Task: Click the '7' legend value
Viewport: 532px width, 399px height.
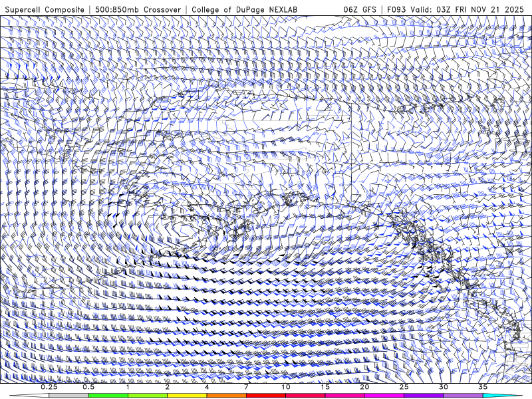Action: tap(246, 387)
